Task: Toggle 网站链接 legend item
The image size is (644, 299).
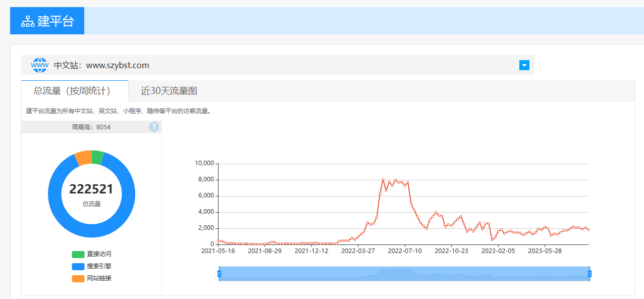Action: pyautogui.click(x=91, y=278)
